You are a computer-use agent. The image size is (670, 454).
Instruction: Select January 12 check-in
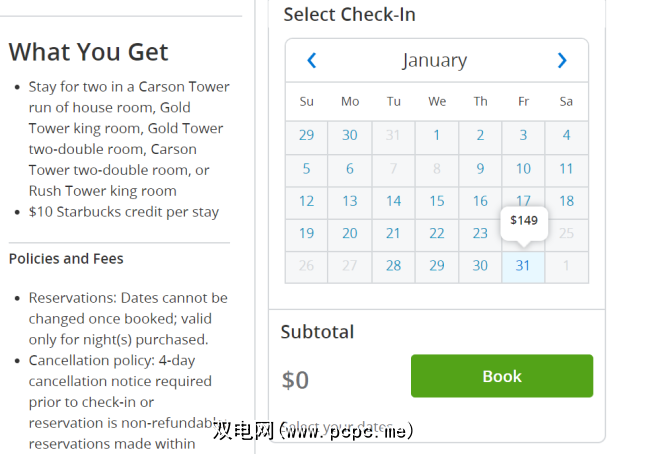tap(306, 201)
